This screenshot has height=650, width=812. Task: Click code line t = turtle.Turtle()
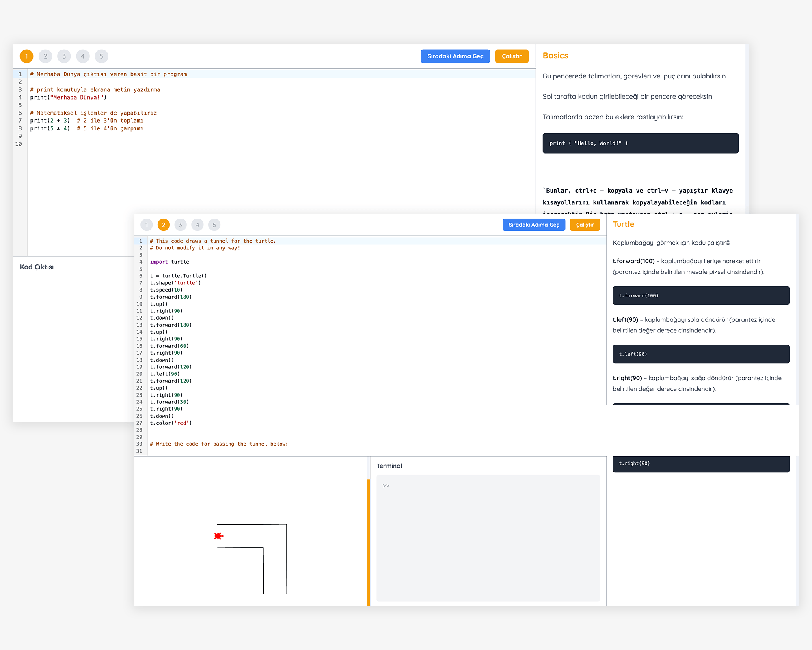178,276
